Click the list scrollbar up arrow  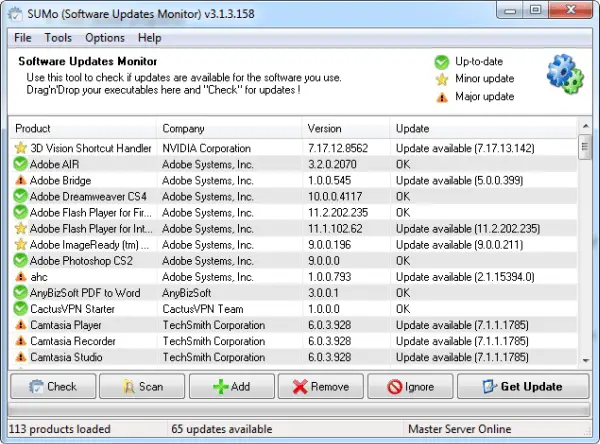(x=585, y=126)
